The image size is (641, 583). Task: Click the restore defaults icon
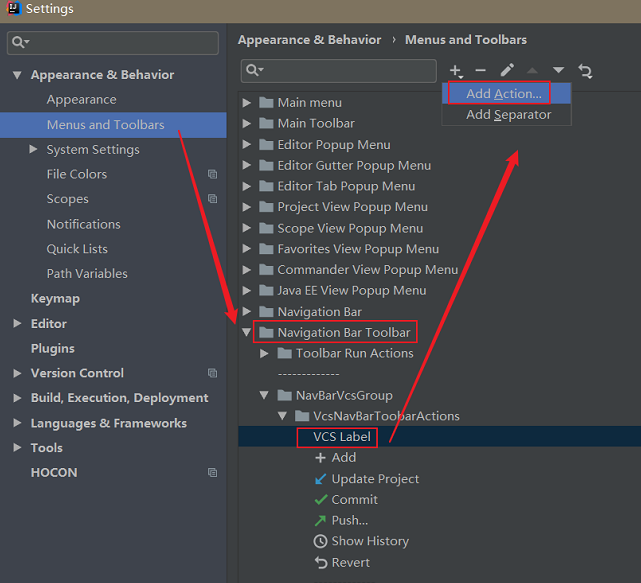586,71
